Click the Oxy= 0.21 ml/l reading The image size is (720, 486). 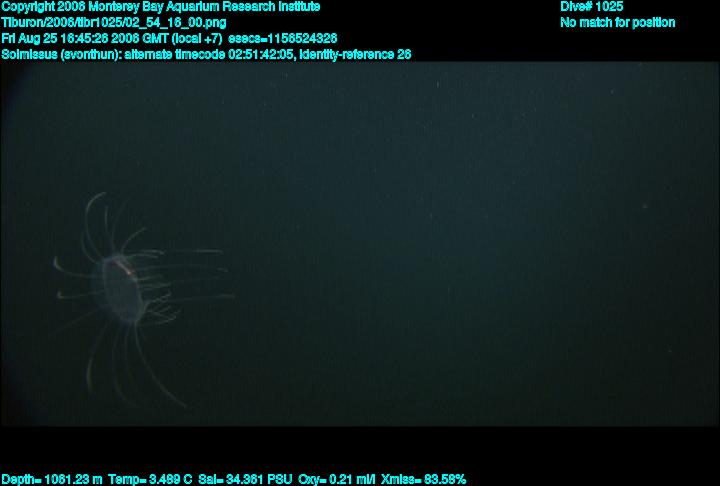tap(337, 480)
